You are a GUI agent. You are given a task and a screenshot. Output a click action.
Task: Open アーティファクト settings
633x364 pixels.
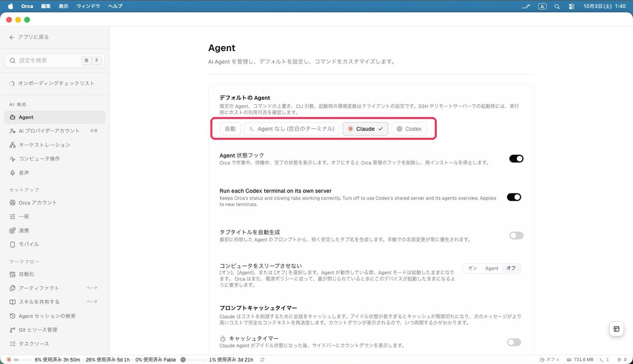pyautogui.click(x=55, y=288)
